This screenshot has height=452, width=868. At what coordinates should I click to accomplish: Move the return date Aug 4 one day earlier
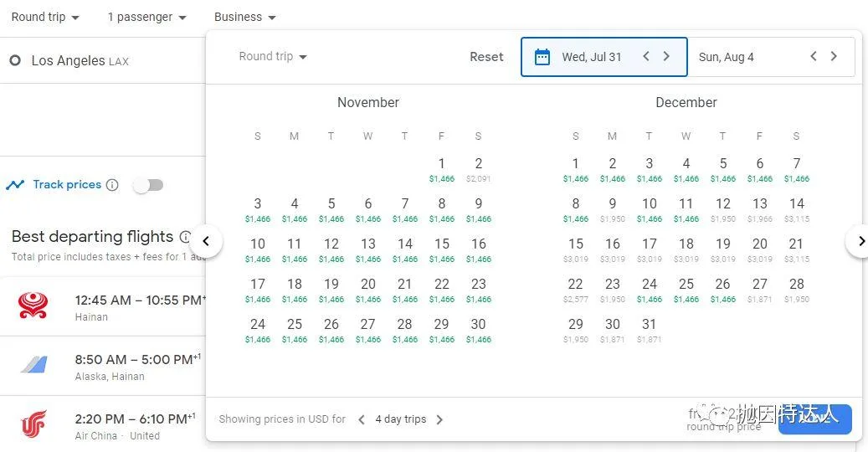813,57
